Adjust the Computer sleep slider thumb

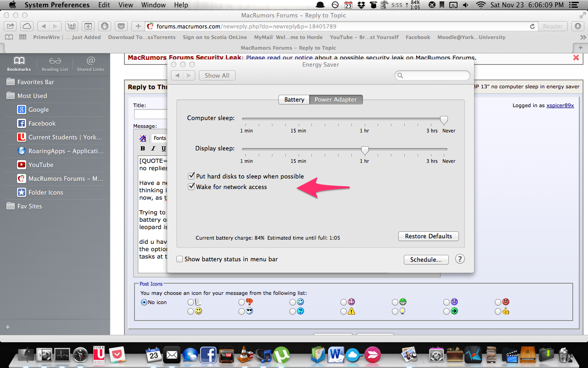444,120
